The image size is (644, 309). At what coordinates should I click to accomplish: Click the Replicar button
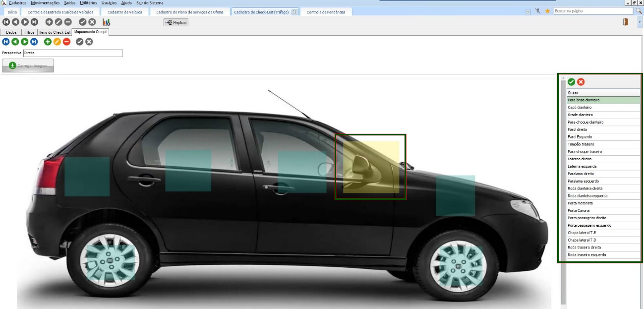(176, 22)
